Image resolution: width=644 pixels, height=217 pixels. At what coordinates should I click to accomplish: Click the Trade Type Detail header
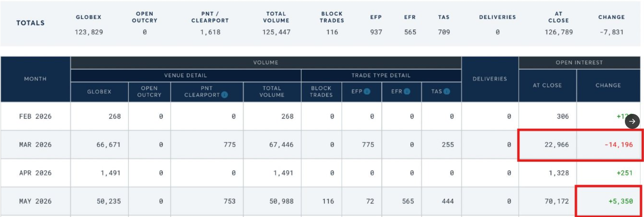381,75
